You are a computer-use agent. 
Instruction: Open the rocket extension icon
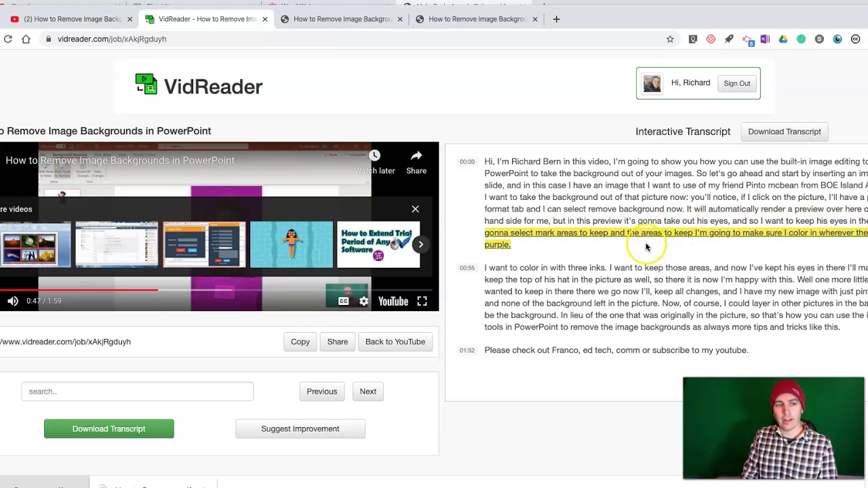tap(729, 39)
